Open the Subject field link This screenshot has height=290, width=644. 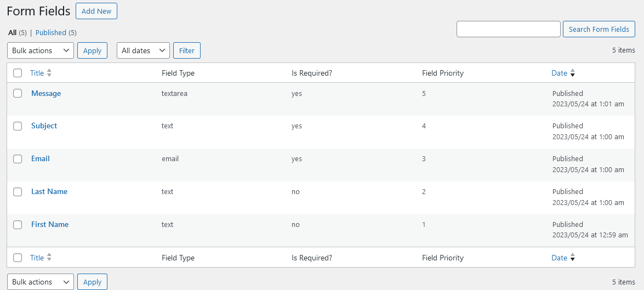point(44,126)
